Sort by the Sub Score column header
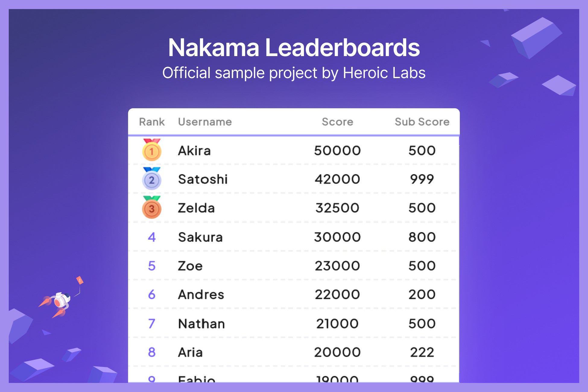This screenshot has height=392, width=588. pos(422,122)
